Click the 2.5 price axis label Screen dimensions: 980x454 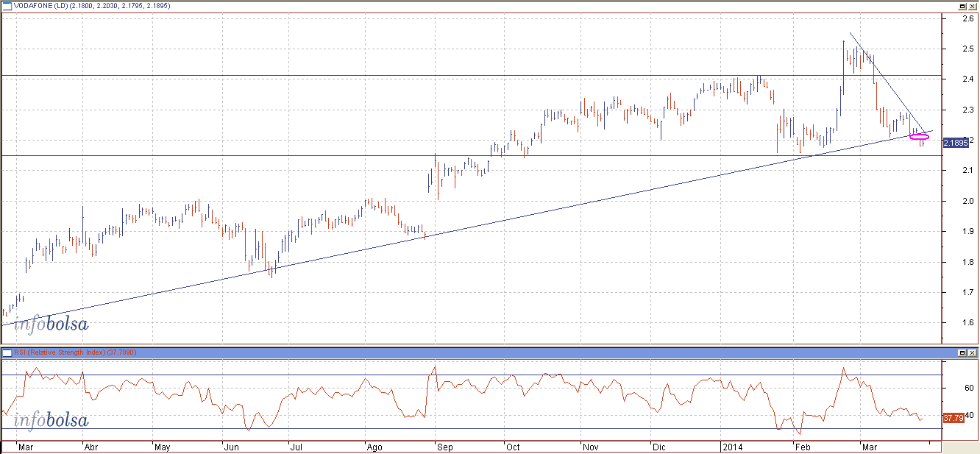pyautogui.click(x=969, y=49)
